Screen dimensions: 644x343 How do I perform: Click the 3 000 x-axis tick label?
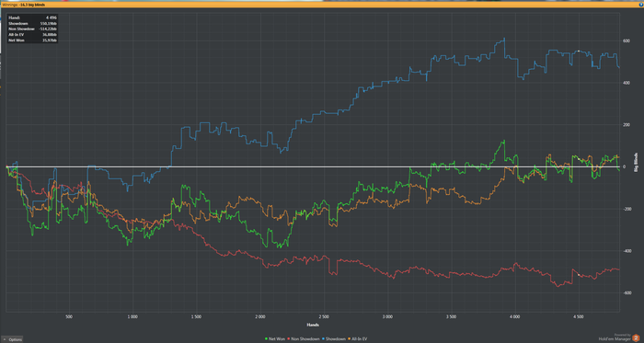(387, 316)
